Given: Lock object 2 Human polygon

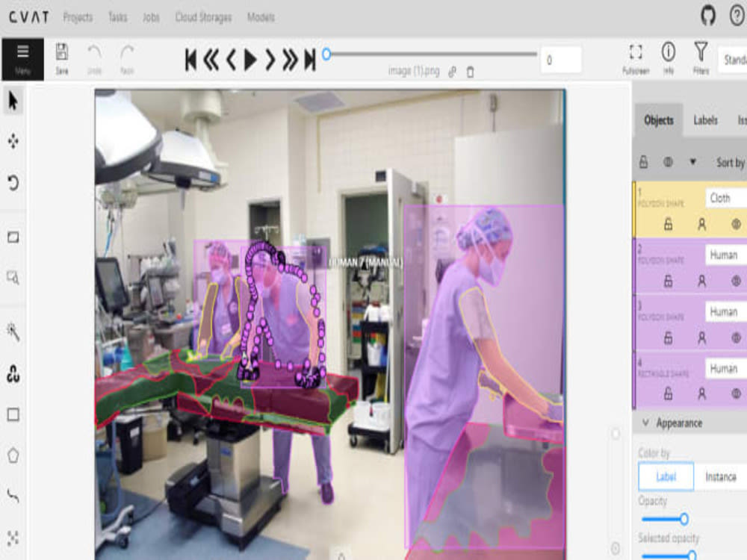Looking at the screenshot, I should click(669, 281).
